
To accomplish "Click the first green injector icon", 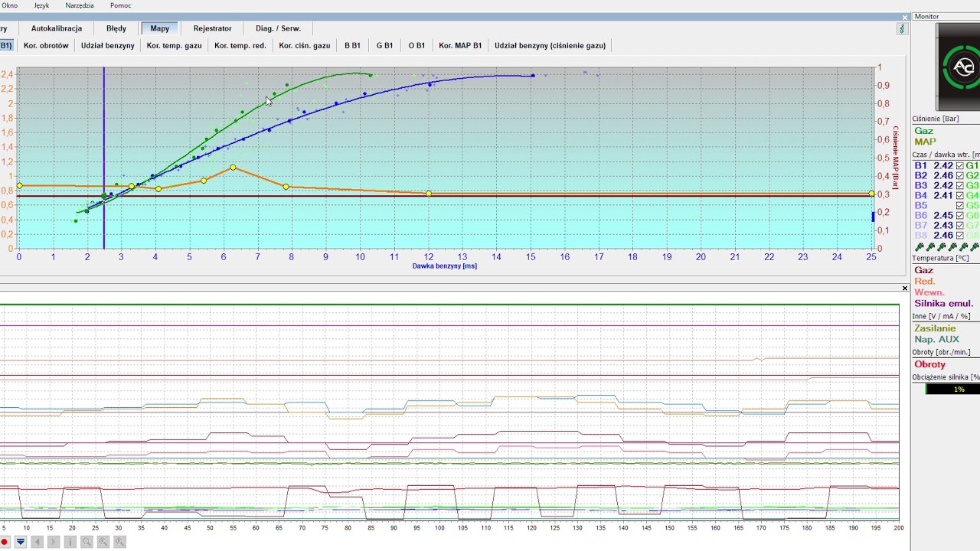I will click(x=920, y=247).
